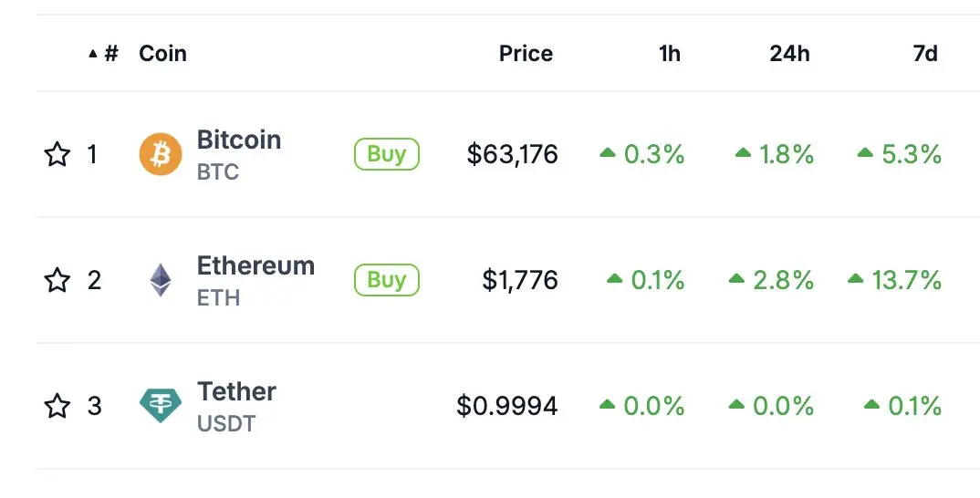Click the Ethereum diamond logo icon
The height and width of the screenshot is (498, 980).
[x=161, y=280]
